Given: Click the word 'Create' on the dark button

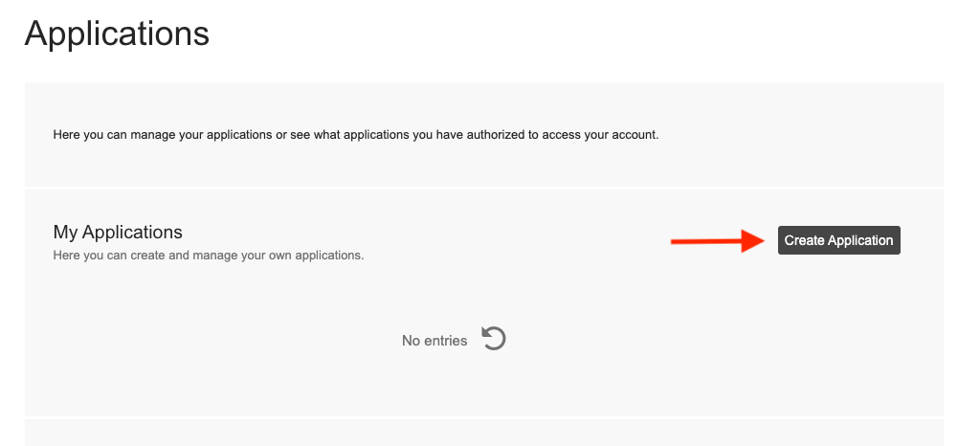Looking at the screenshot, I should pos(804,240).
